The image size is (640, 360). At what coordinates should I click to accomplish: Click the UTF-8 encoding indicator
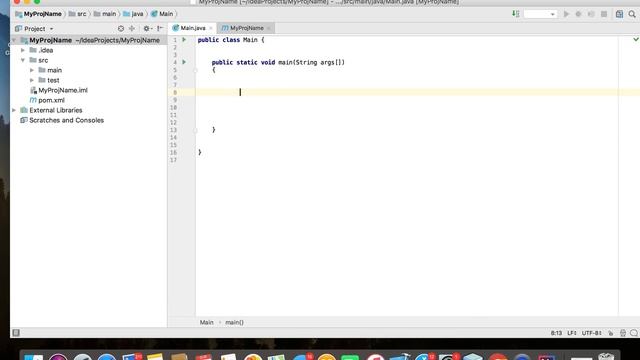[x=592, y=333]
